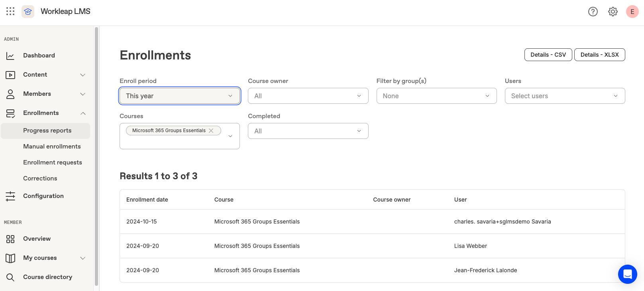The width and height of the screenshot is (644, 291).
Task: Click the Course owner column header
Action: [x=392, y=200]
